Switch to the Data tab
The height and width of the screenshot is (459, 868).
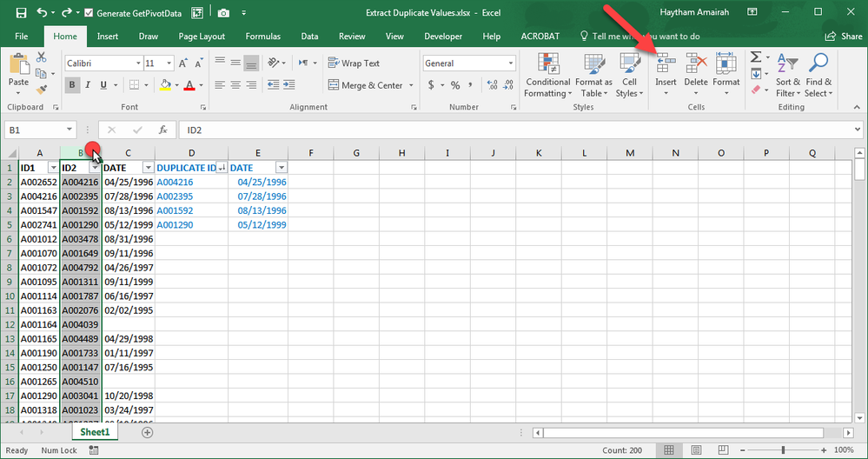(x=309, y=36)
